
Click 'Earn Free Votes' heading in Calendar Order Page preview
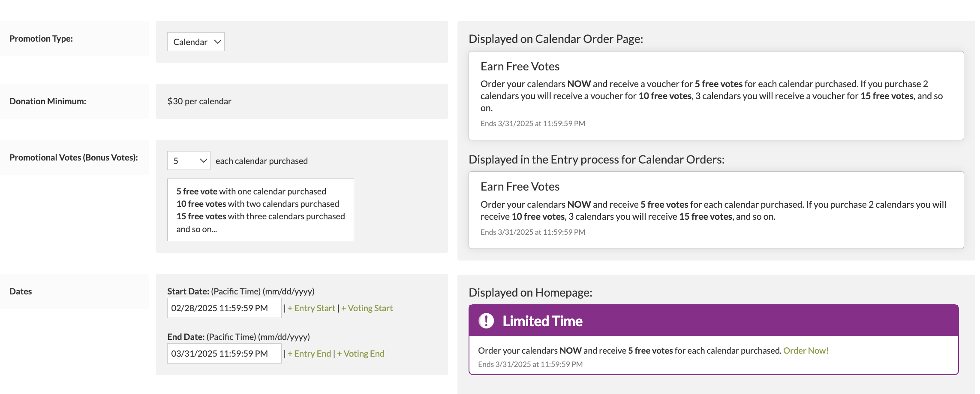(520, 67)
